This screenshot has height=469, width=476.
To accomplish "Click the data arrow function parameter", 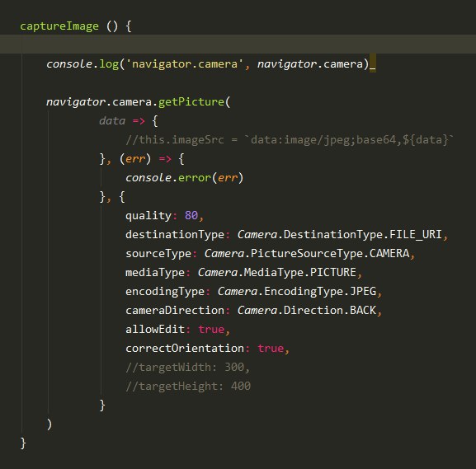I will [x=112, y=120].
